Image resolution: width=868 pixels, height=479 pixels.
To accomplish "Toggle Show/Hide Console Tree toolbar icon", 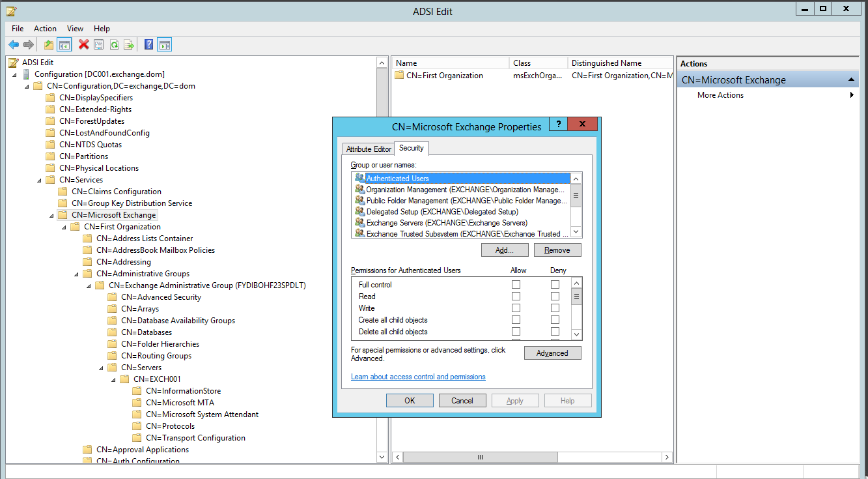I will 64,45.
